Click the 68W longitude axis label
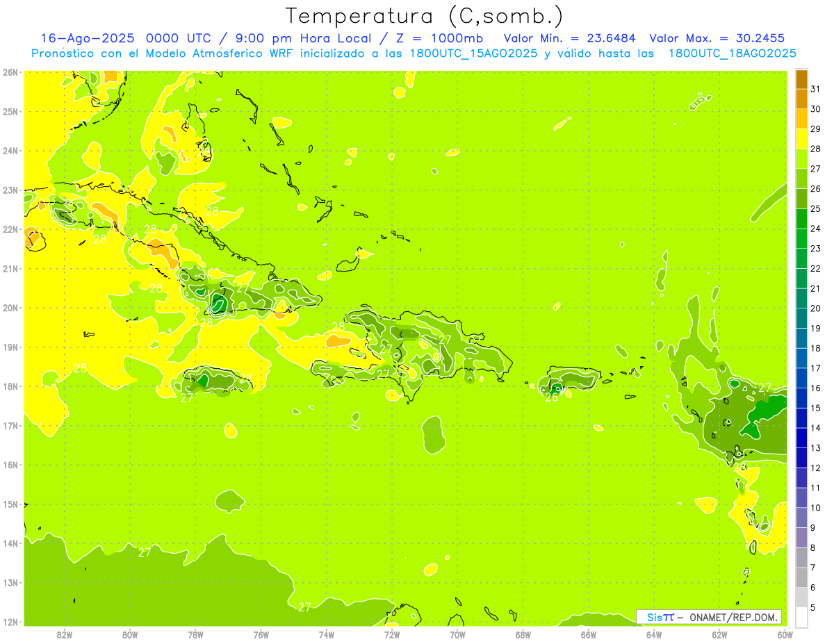 (x=523, y=634)
